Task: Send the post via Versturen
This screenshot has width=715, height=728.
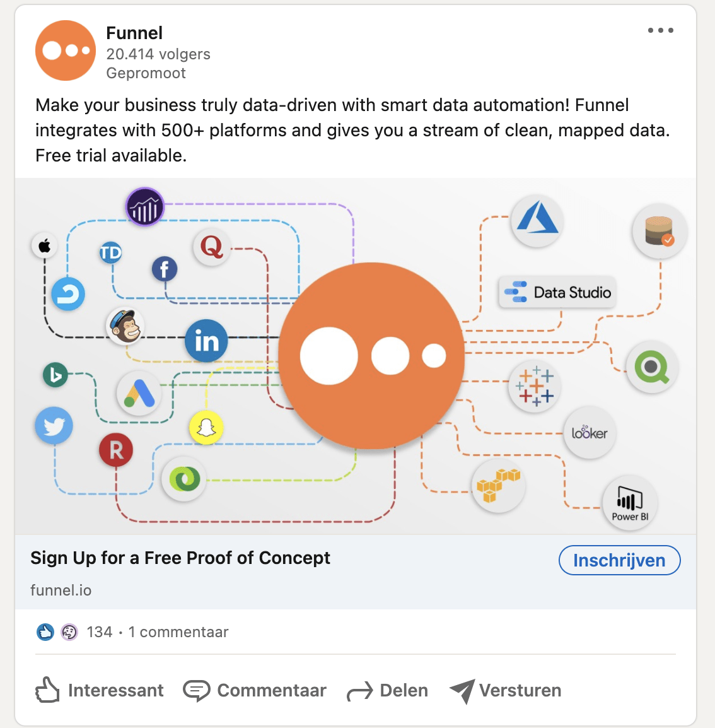Action: click(506, 690)
